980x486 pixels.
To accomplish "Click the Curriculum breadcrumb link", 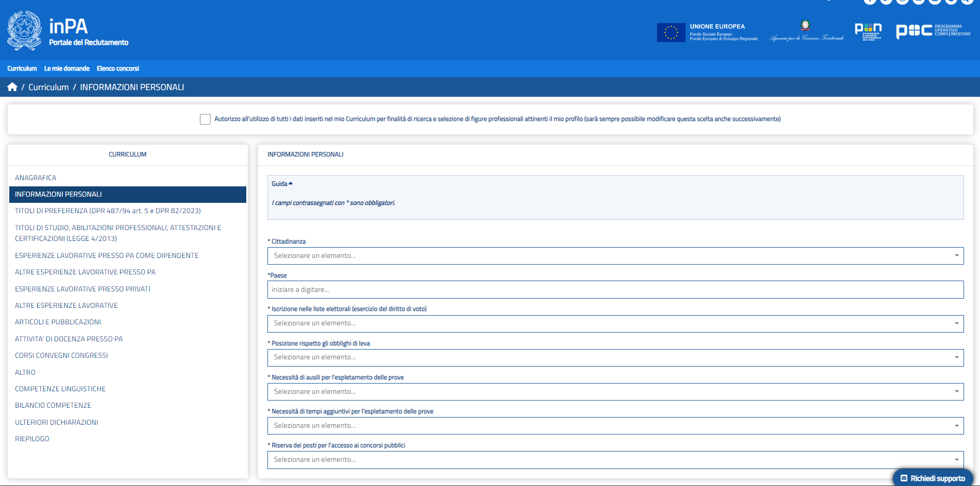I will point(48,87).
